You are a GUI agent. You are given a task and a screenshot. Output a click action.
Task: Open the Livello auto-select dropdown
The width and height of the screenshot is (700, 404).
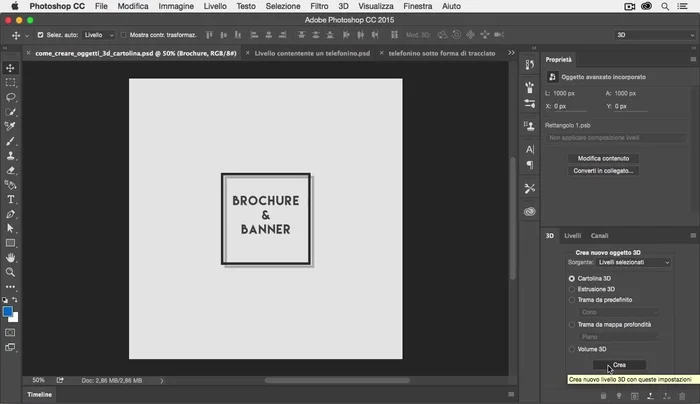pos(98,34)
